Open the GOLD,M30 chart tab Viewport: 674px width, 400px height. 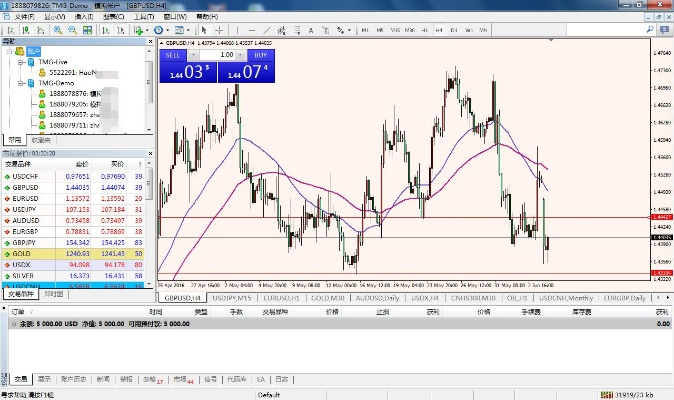coord(326,298)
